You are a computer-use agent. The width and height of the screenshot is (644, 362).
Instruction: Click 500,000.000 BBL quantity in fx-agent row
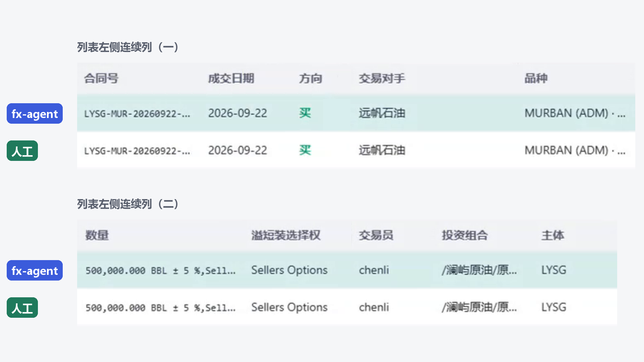(160, 270)
